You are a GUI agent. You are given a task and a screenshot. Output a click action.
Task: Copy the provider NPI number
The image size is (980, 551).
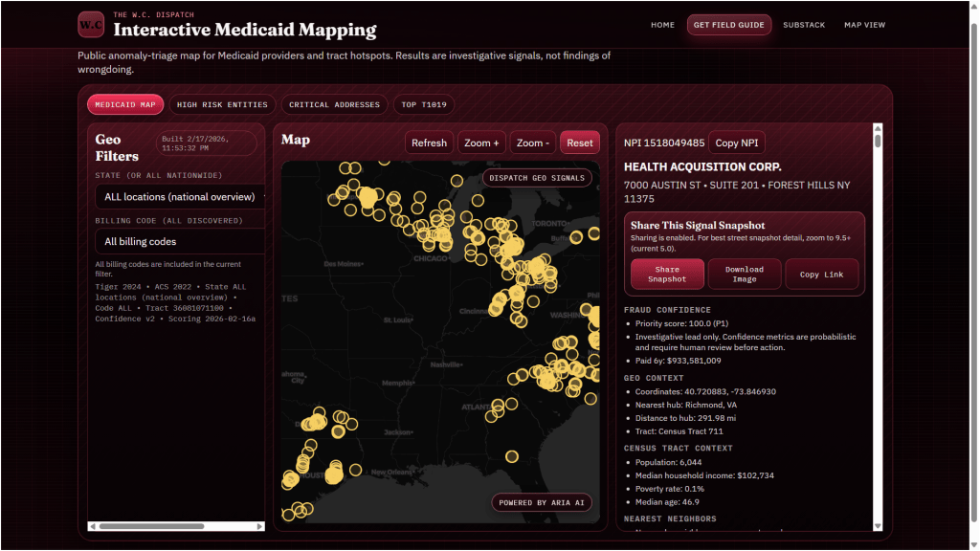(x=737, y=143)
